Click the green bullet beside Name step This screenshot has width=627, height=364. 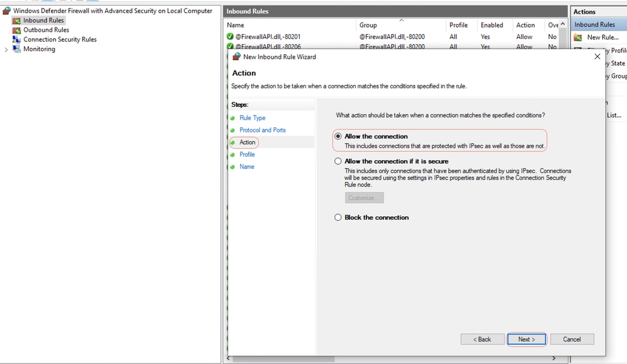[x=233, y=167]
